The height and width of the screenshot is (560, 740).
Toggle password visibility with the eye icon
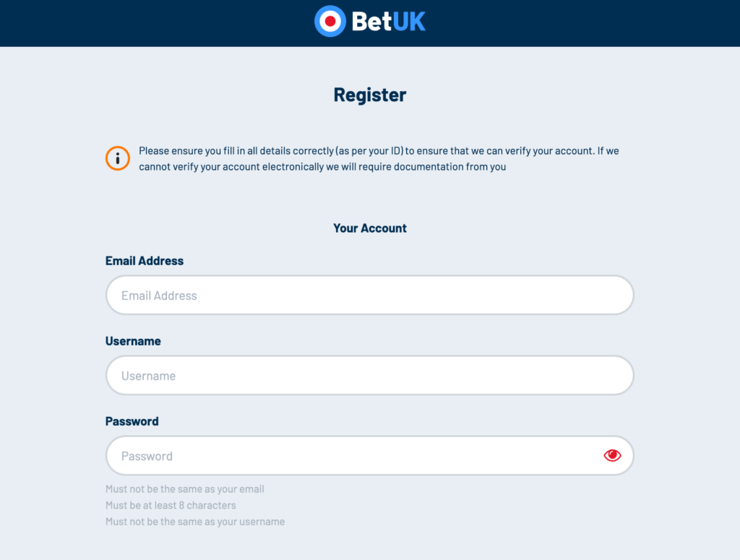(x=612, y=455)
